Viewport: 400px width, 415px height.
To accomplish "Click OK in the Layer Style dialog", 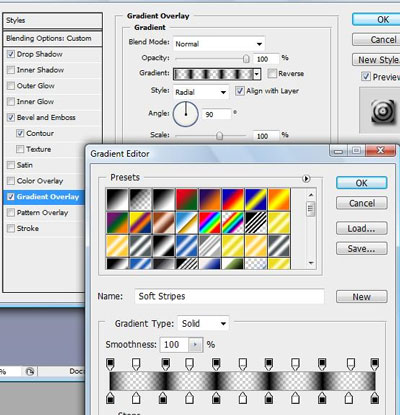I will tap(376, 20).
